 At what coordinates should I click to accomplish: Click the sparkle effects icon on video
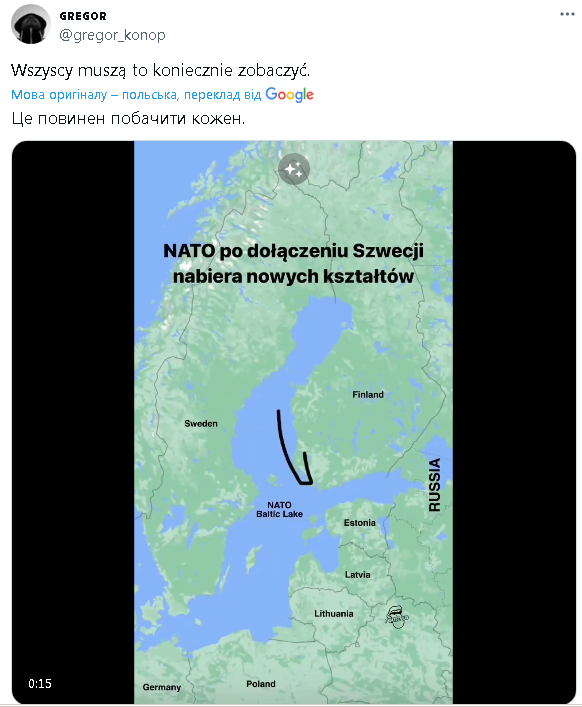click(294, 169)
